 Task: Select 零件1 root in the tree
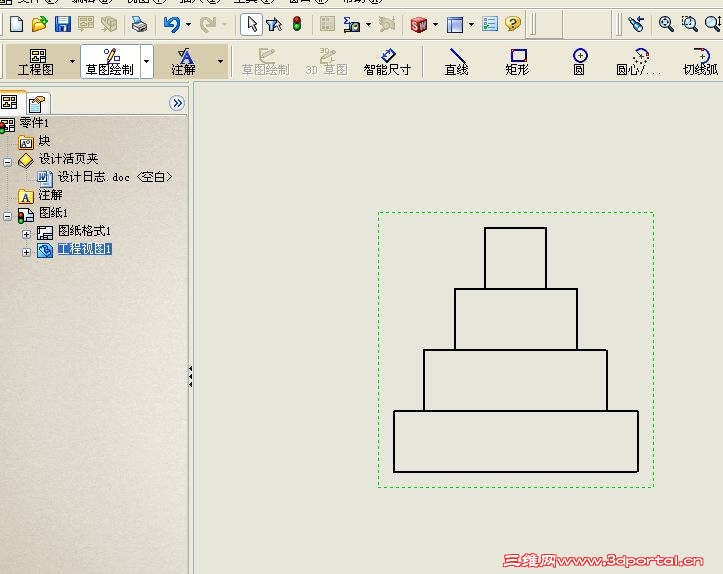click(34, 123)
